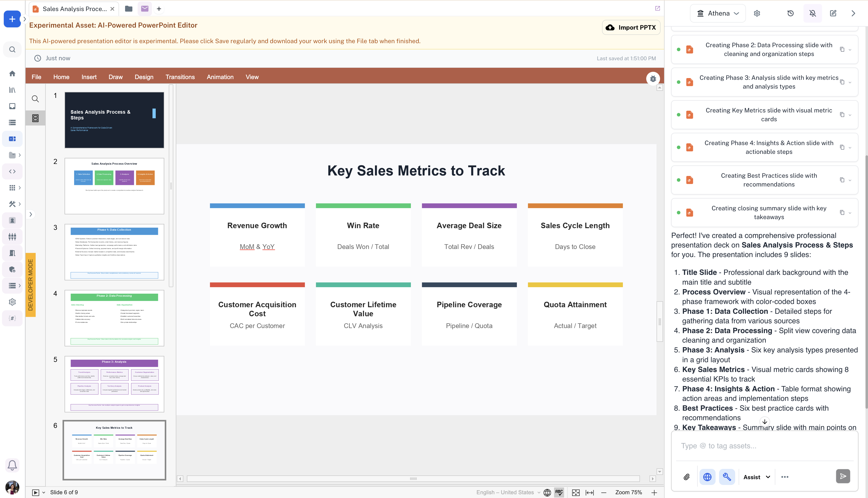Open the slide thumbnails view icon
The height and width of the screenshot is (498, 868).
[35, 118]
